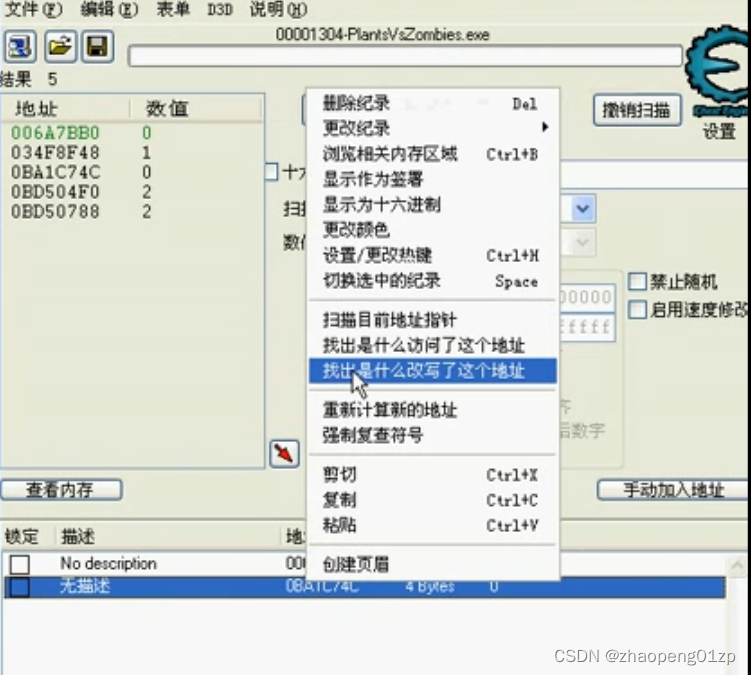Open the disabled value type dropdown arrow
The image size is (751, 675).
(x=583, y=242)
